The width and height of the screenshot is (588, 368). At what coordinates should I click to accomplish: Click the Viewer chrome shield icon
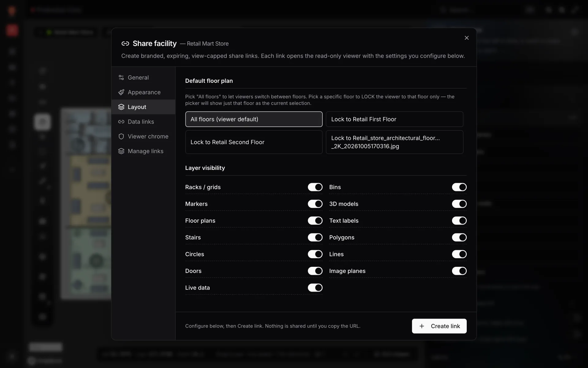point(121,136)
